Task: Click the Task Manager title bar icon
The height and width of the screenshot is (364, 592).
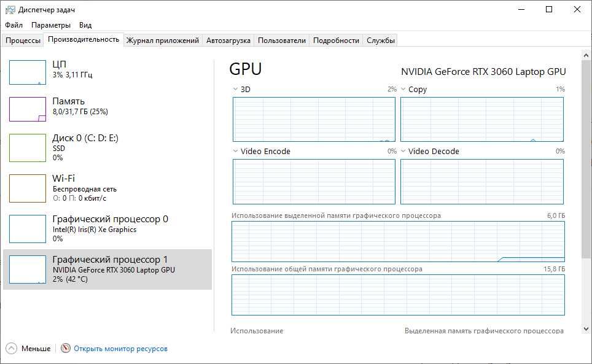Action: (10, 10)
